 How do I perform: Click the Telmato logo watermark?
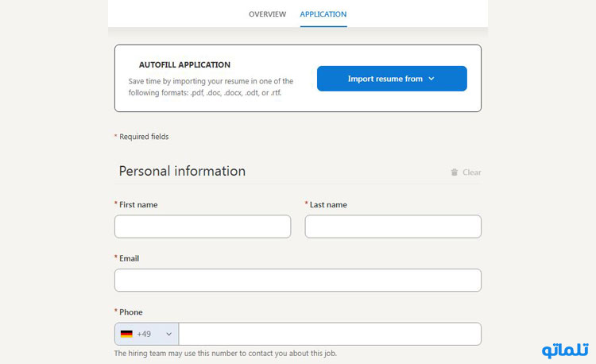click(x=565, y=350)
